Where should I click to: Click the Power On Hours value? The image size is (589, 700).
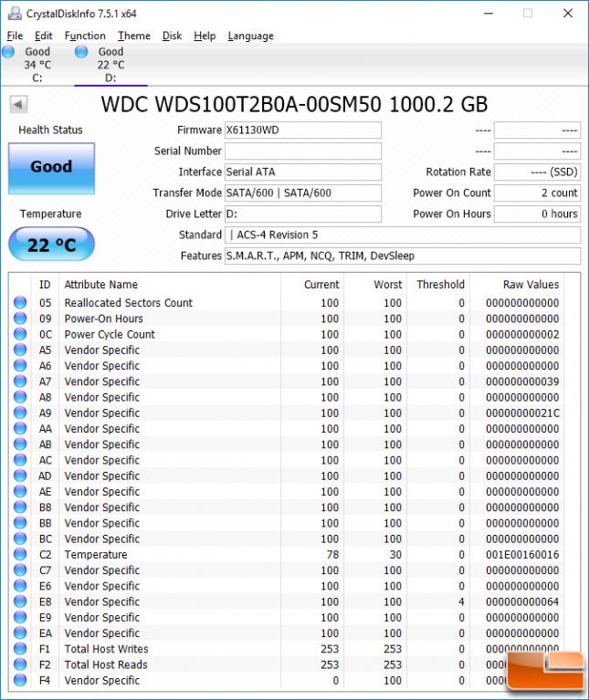pyautogui.click(x=537, y=214)
